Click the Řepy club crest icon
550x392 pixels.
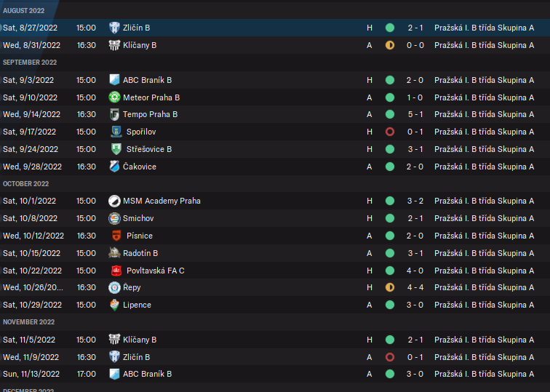point(114,288)
